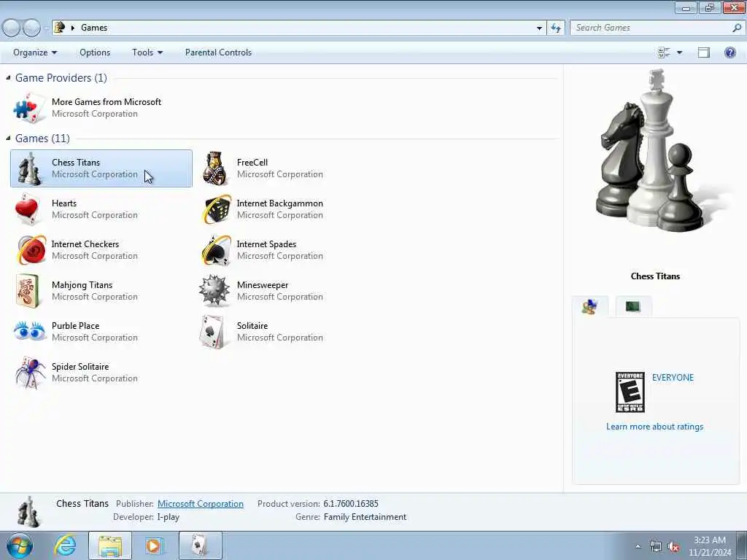This screenshot has width=747, height=560.
Task: Collapse the Game Providers group
Action: click(8, 77)
